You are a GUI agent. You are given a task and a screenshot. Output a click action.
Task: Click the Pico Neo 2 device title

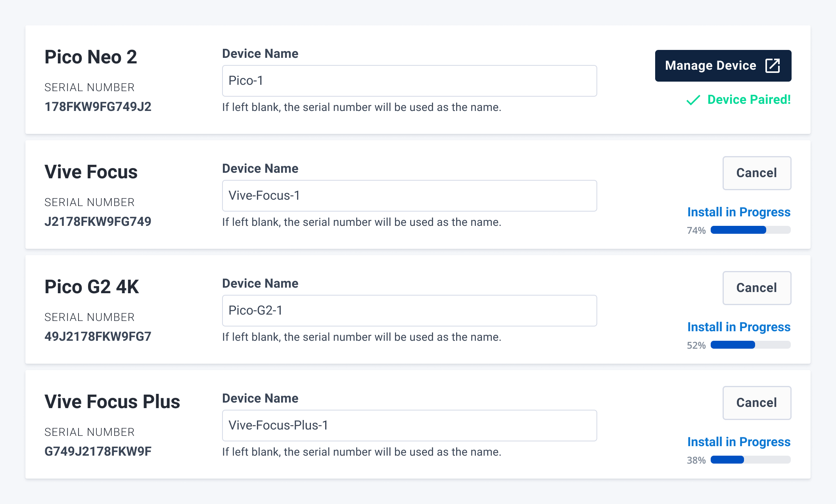click(90, 57)
